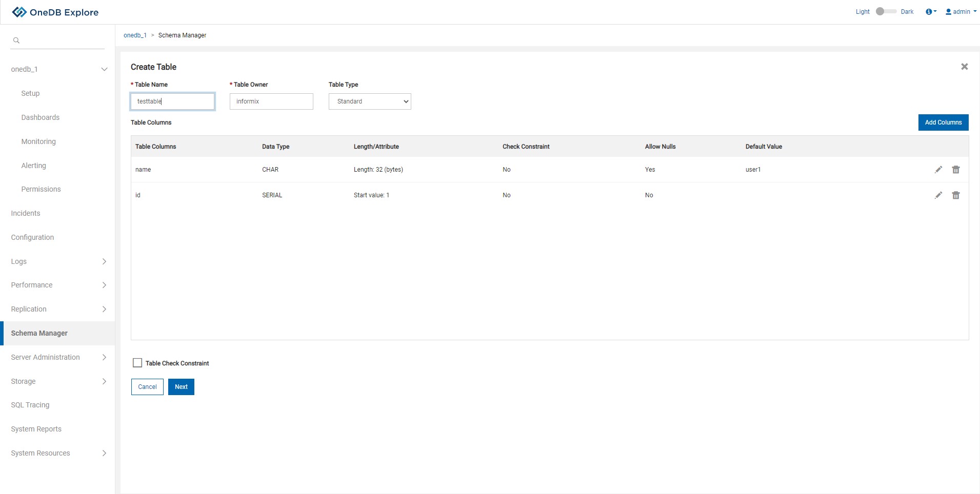Click the Table Owner input field

(271, 101)
